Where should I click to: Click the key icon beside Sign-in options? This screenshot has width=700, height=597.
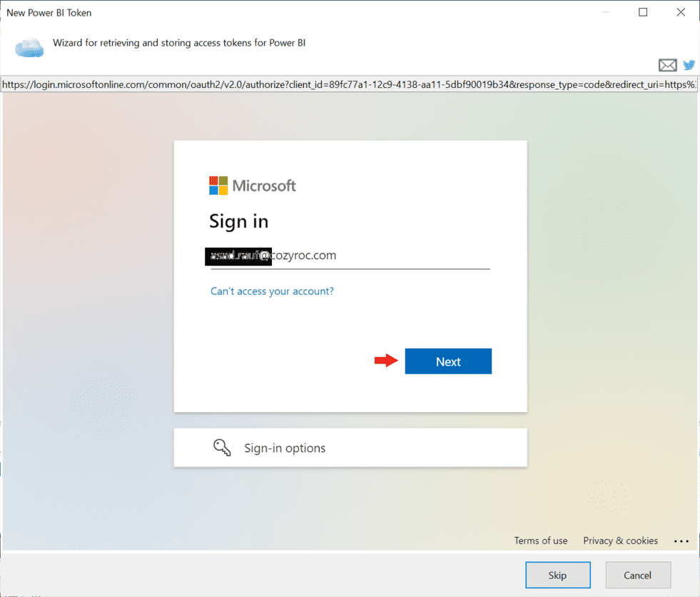coord(222,447)
